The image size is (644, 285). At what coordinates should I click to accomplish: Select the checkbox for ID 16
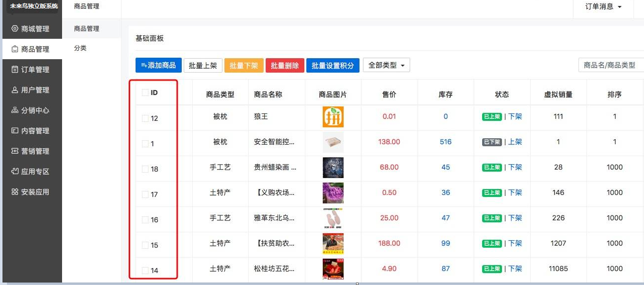[145, 220]
